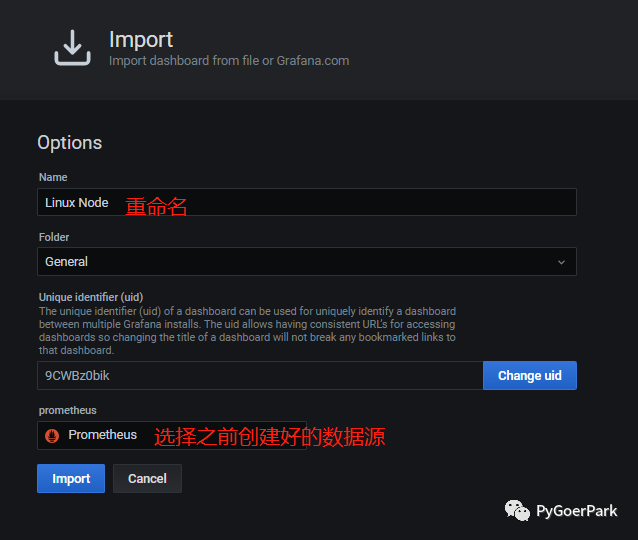Expand the Folder chevron arrow
638x540 pixels.
pyautogui.click(x=561, y=262)
